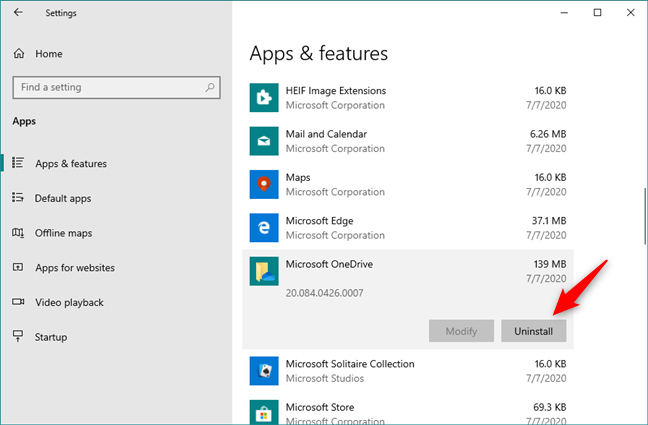Select HEIF Image Extensions entry name

[x=336, y=91]
